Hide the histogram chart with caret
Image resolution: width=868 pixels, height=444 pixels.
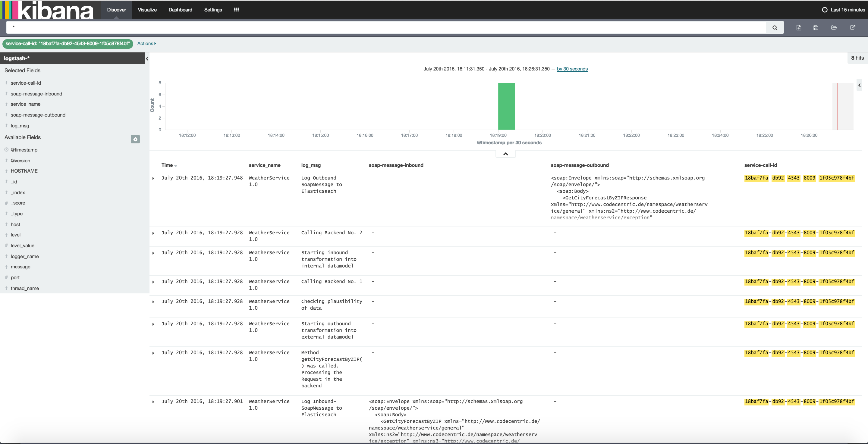pos(505,154)
